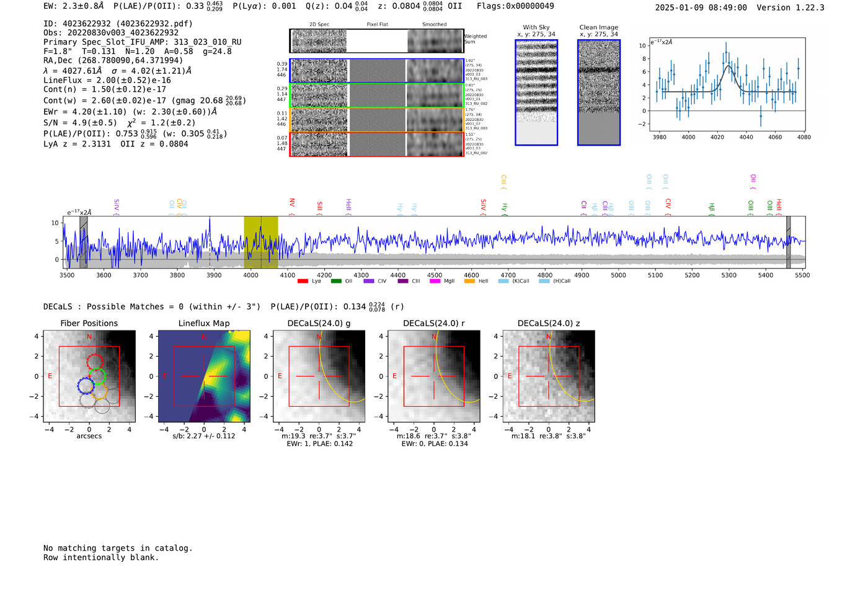Screen dimensions: 868x591
Task: Click the (K)CaII legend swatch
Action: click(x=503, y=281)
